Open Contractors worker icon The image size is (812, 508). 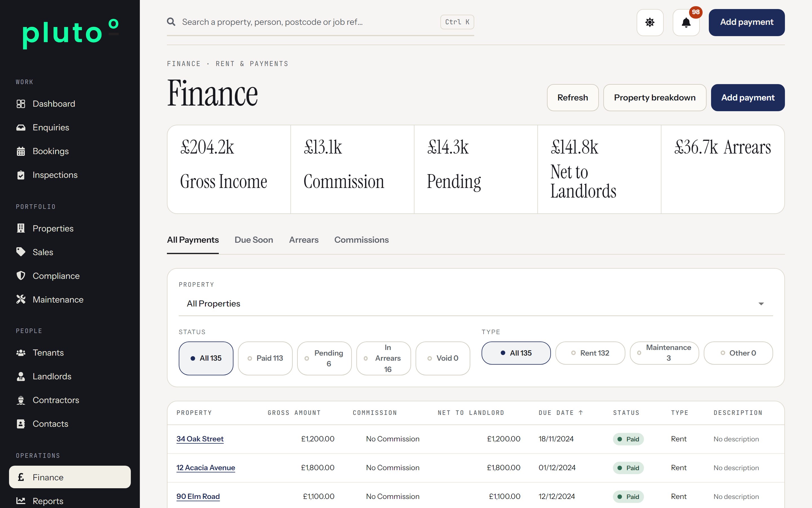[21, 400]
